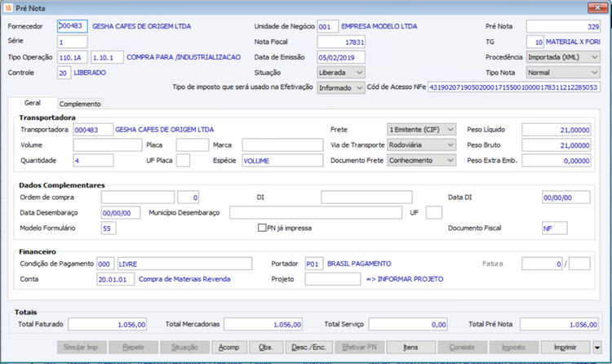This screenshot has width=612, height=364.
Task: Select the Espécie field with VOLUME
Action: (x=282, y=161)
